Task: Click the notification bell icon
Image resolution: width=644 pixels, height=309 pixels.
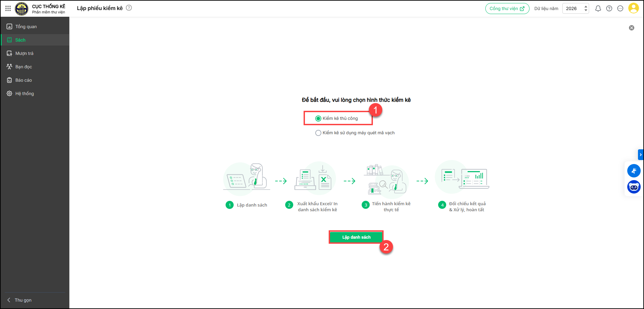Action: point(598,9)
